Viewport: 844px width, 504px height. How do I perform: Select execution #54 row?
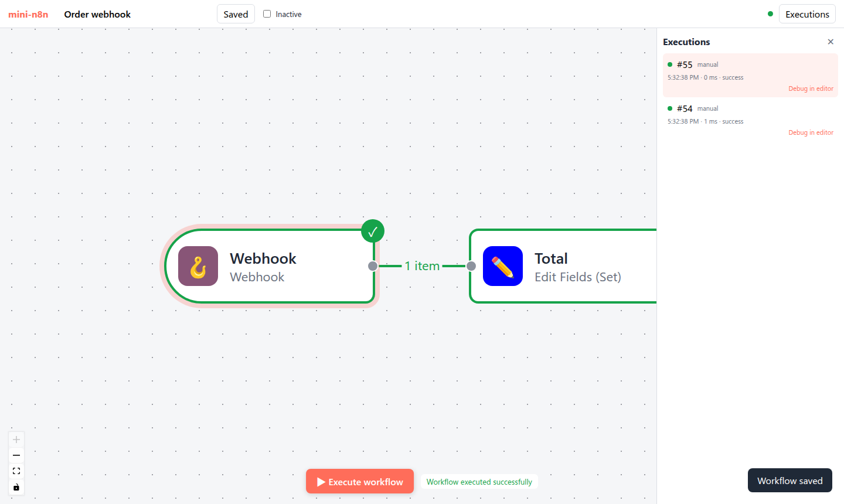point(750,120)
